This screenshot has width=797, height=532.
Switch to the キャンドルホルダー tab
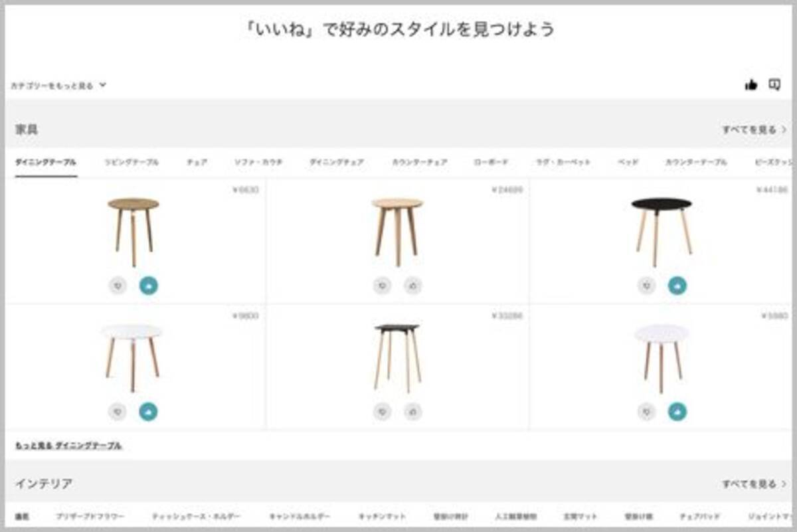pos(300,516)
